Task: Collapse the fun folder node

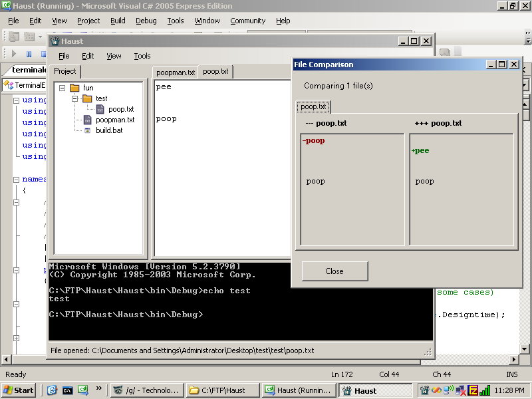Action: 62,88
